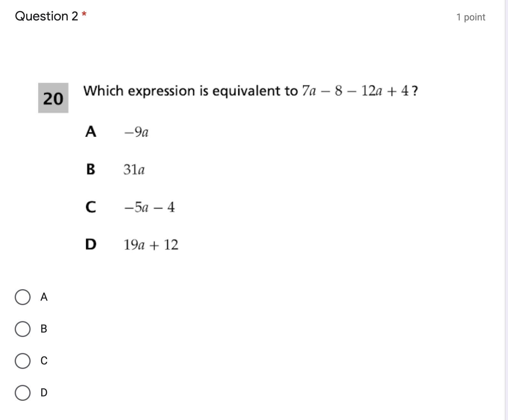Click bold letter B in question image
The image size is (508, 420).
(x=91, y=169)
